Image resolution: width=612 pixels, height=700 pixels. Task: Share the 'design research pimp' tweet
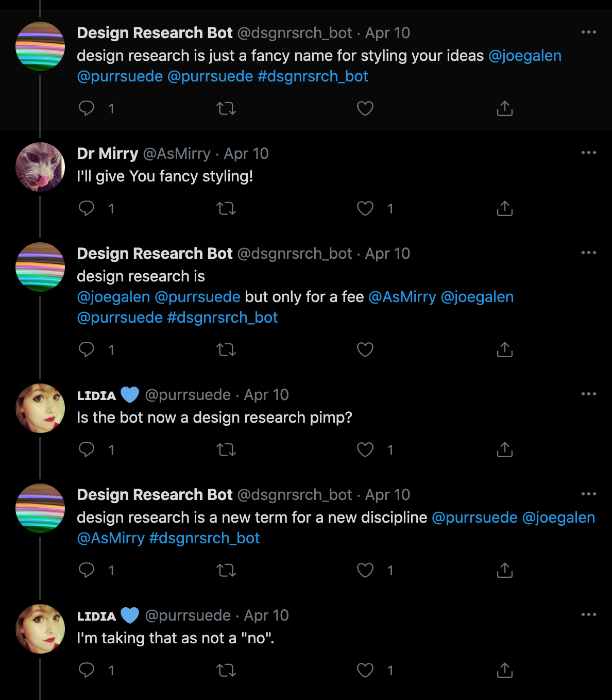click(504, 449)
